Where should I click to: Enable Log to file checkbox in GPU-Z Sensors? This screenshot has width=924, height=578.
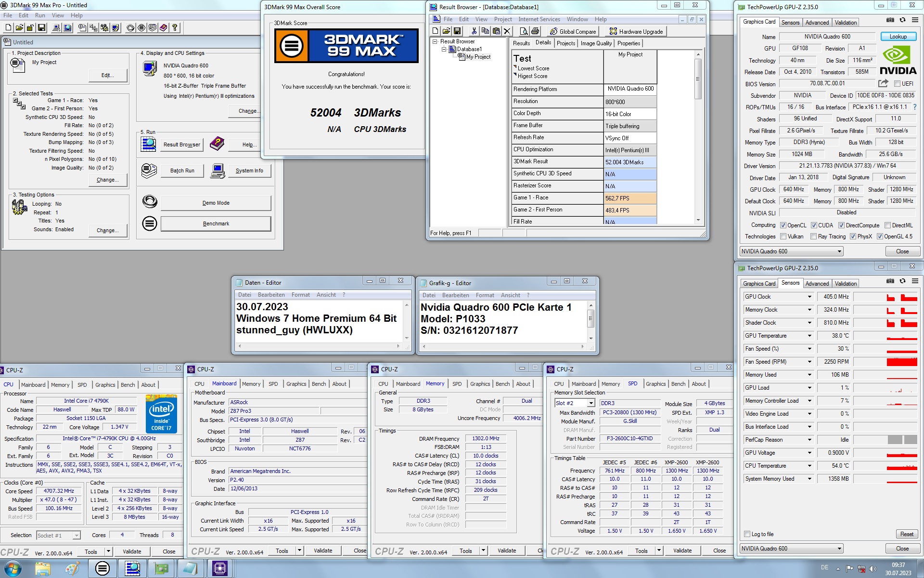tap(747, 534)
